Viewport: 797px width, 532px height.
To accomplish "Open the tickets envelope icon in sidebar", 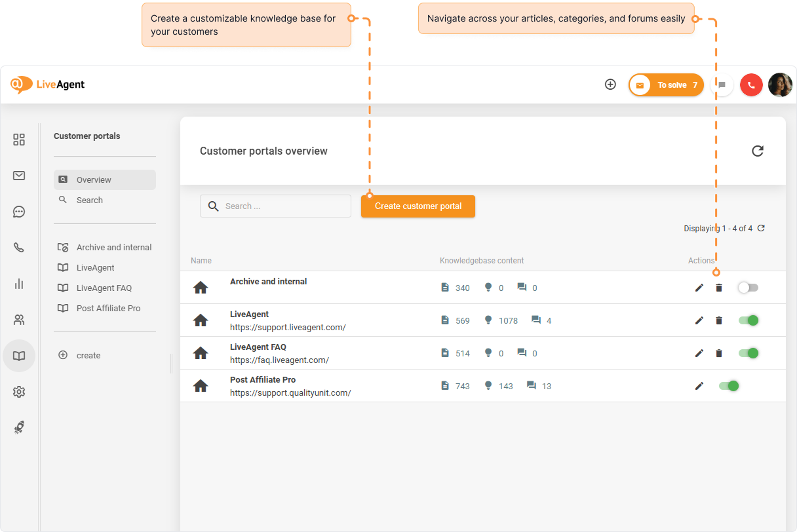I will [x=19, y=176].
